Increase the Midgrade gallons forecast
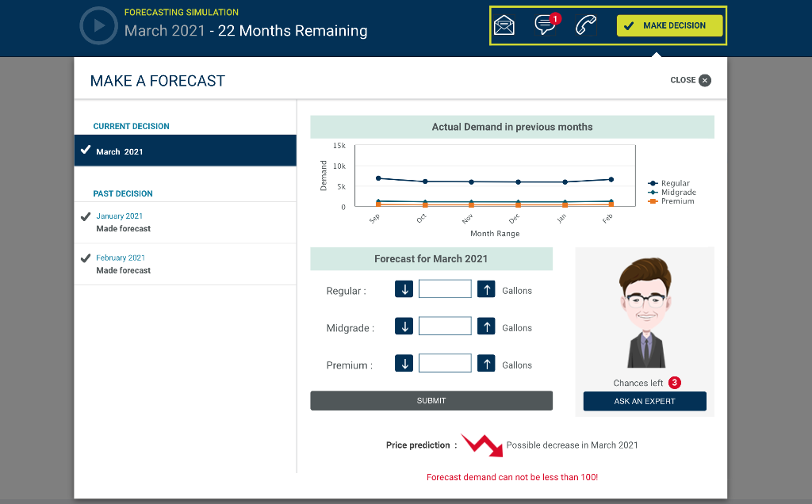The width and height of the screenshot is (812, 504). [486, 326]
